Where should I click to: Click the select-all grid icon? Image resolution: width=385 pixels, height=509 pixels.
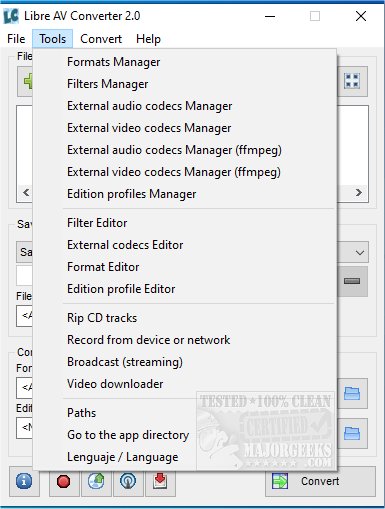pos(352,81)
